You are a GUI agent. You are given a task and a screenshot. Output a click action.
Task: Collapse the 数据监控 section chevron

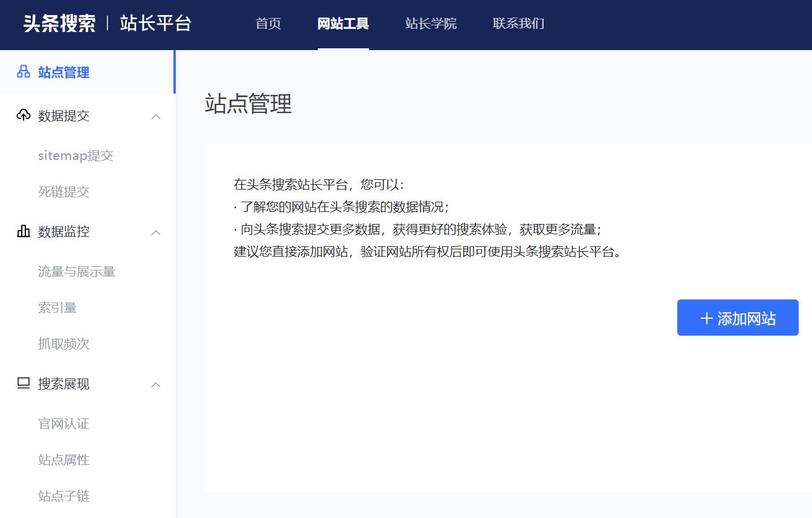tap(156, 232)
